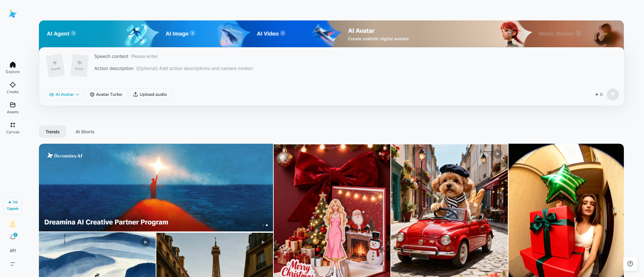Image resolution: width=644 pixels, height=277 pixels.
Task: Open the user profile avatar
Action: 13,224
